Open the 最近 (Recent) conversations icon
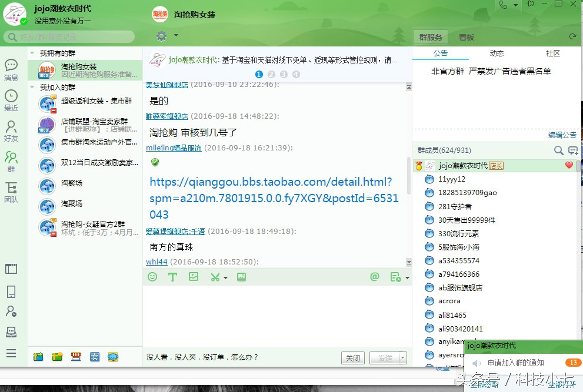Image resolution: width=583 pixels, height=392 pixels. [12, 101]
